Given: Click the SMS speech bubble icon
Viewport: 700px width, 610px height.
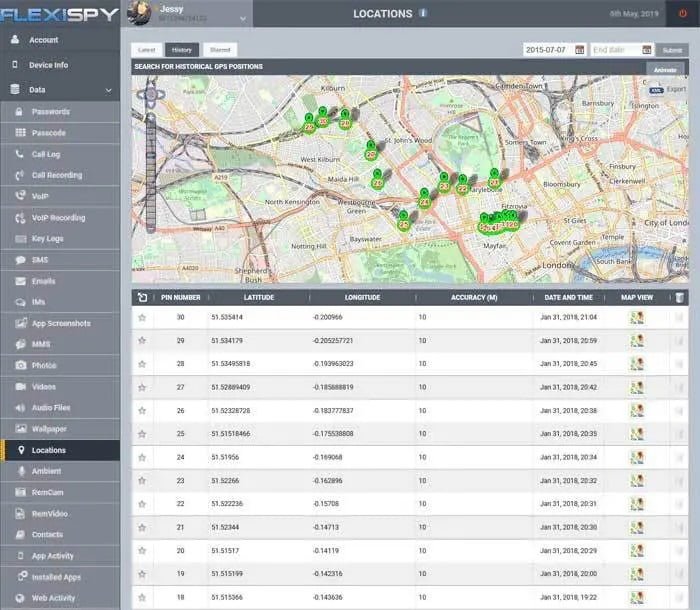Looking at the screenshot, I should pos(21,260).
